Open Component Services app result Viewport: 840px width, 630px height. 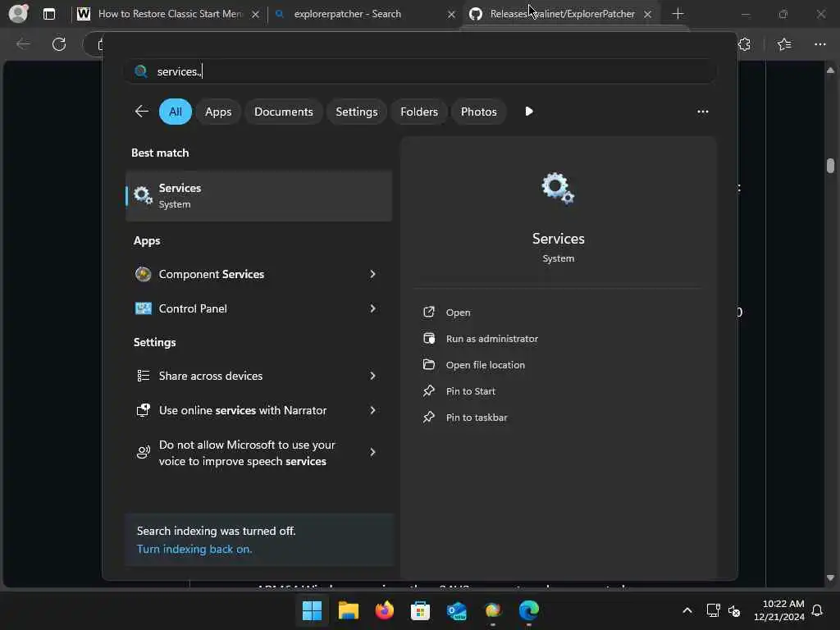[x=258, y=274]
